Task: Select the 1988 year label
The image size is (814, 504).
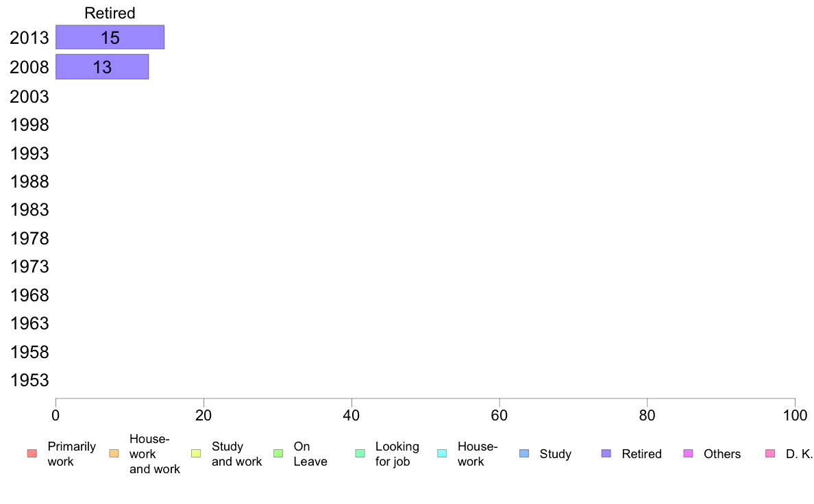Action: pos(29,181)
